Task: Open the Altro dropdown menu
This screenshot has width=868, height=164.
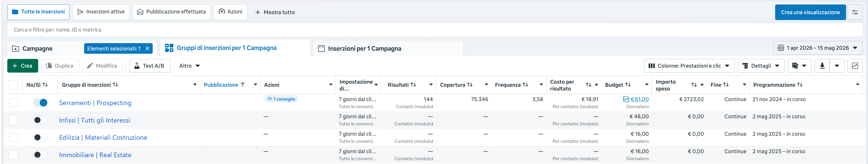Action: pos(189,66)
